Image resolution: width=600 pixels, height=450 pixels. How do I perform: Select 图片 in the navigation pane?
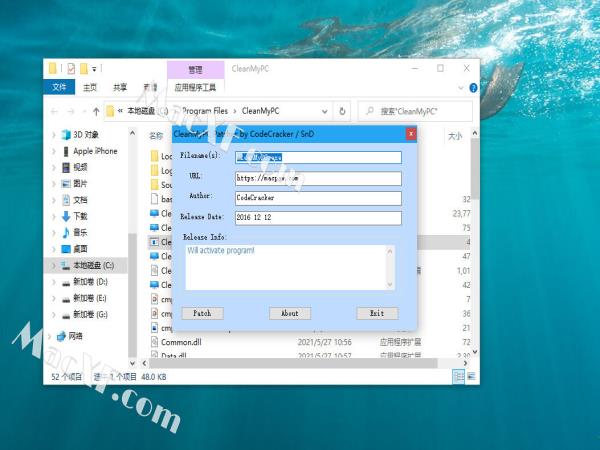(80, 184)
